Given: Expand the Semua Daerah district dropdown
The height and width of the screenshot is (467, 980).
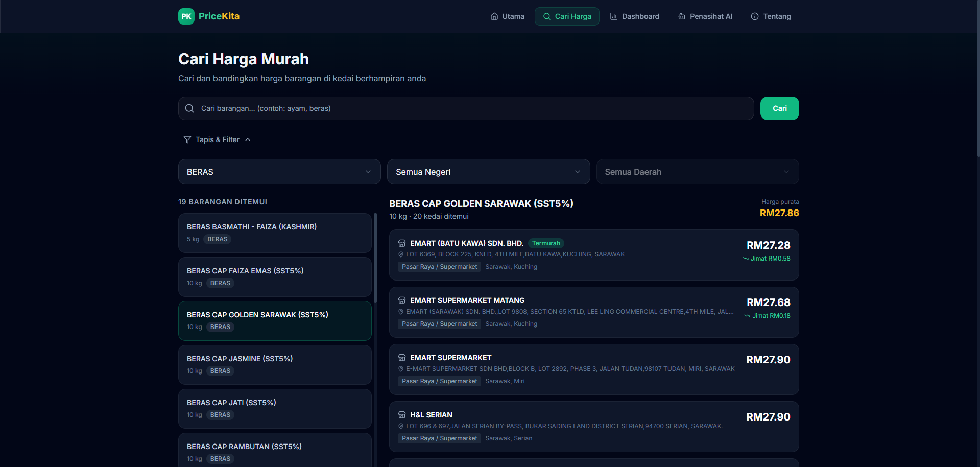Looking at the screenshot, I should 697,172.
